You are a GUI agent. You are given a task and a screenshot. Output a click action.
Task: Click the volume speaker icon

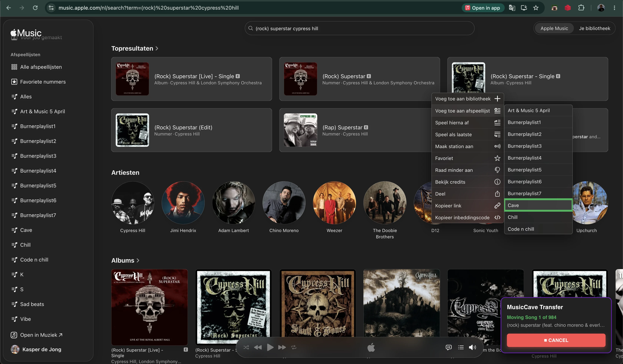coord(472,347)
